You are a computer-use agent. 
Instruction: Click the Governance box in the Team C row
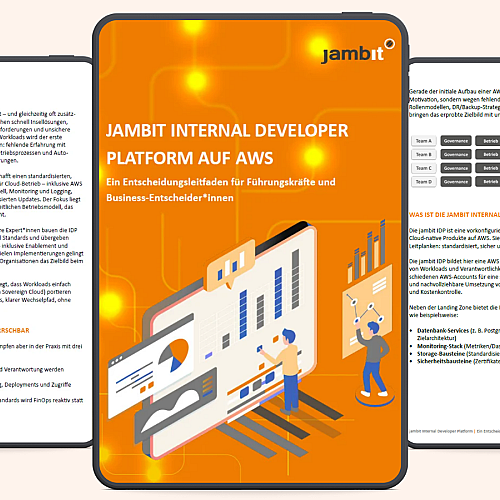[x=456, y=168]
